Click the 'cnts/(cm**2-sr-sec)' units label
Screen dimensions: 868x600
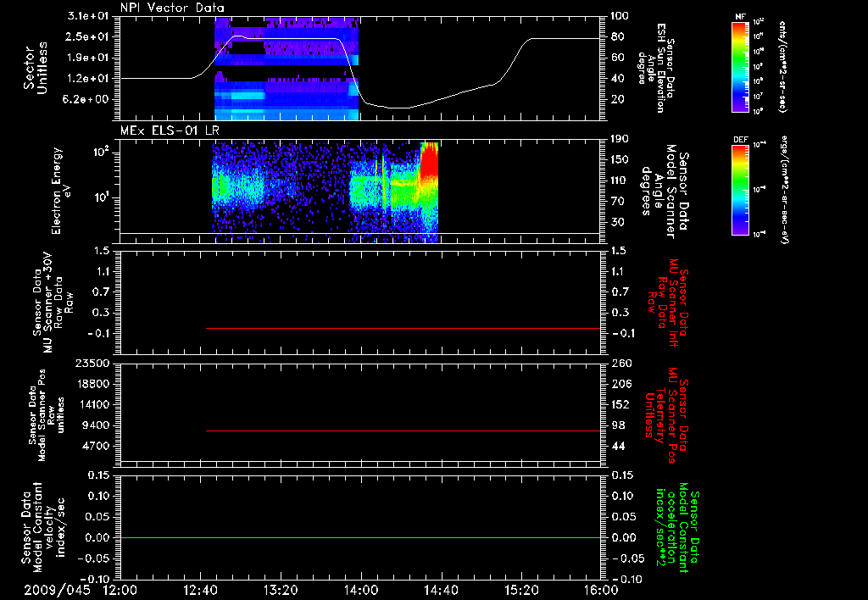click(x=782, y=67)
